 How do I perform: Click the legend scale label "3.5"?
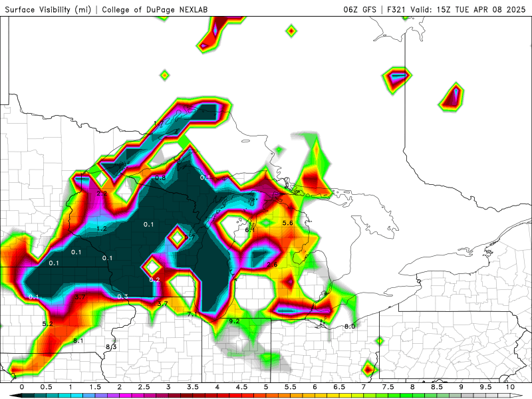[x=193, y=387]
